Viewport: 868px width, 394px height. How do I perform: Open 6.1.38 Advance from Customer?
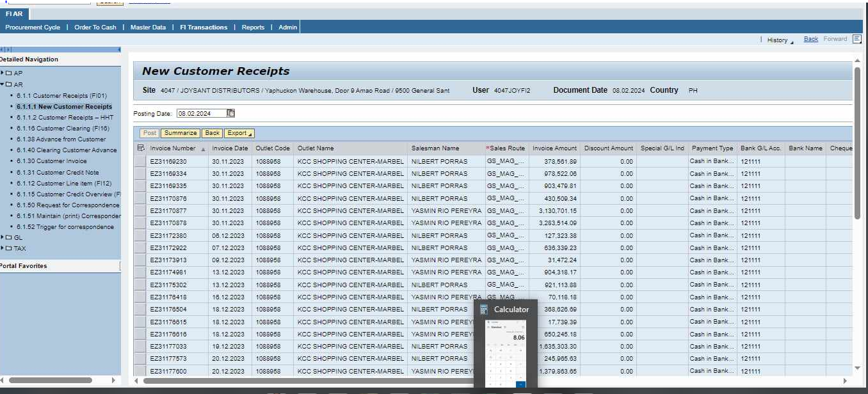point(61,139)
